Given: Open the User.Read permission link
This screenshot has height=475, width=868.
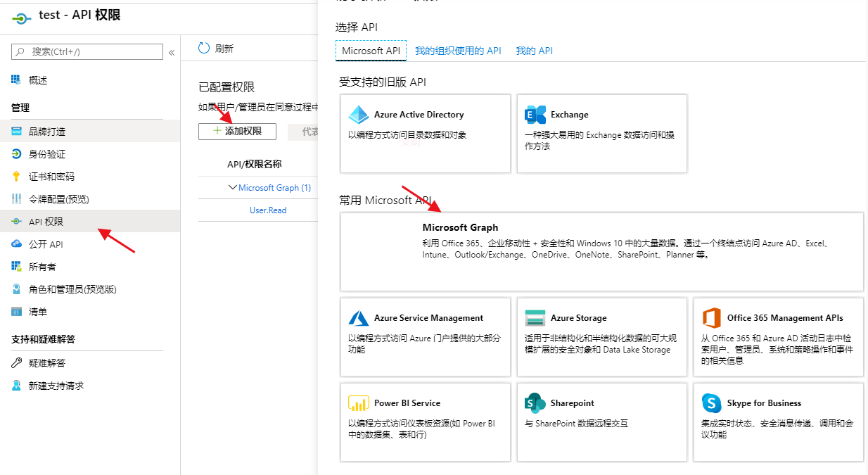Looking at the screenshot, I should coord(268,210).
